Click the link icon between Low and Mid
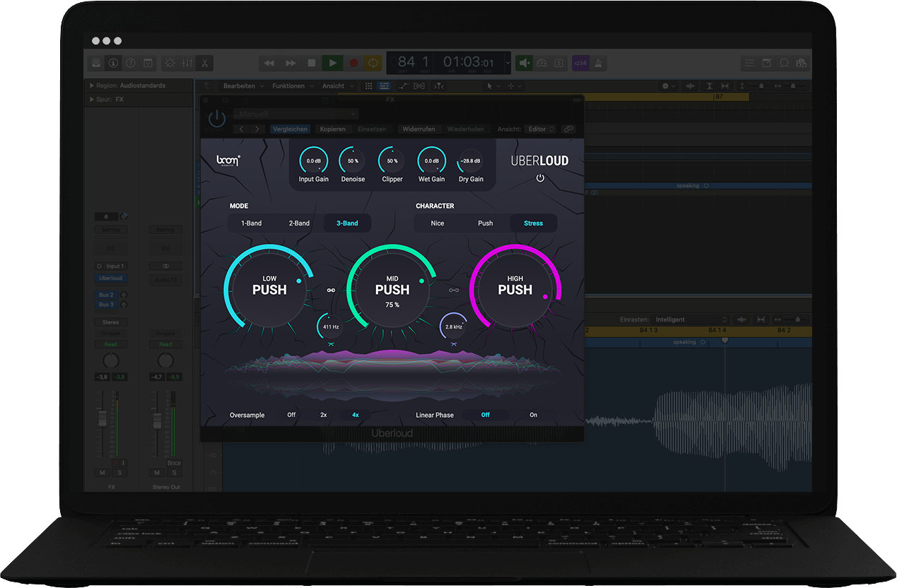Screen dimensions: 897x588 click(331, 290)
